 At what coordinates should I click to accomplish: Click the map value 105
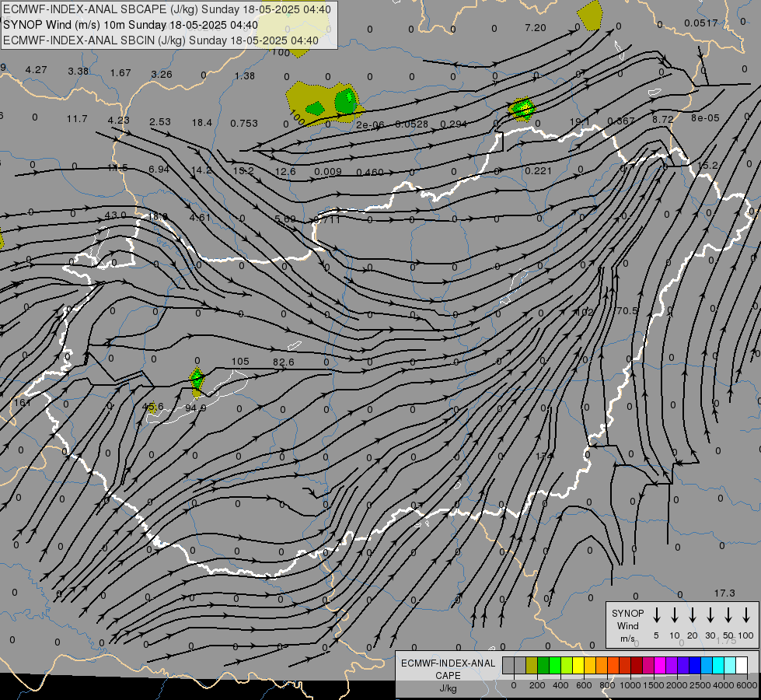pos(240,362)
